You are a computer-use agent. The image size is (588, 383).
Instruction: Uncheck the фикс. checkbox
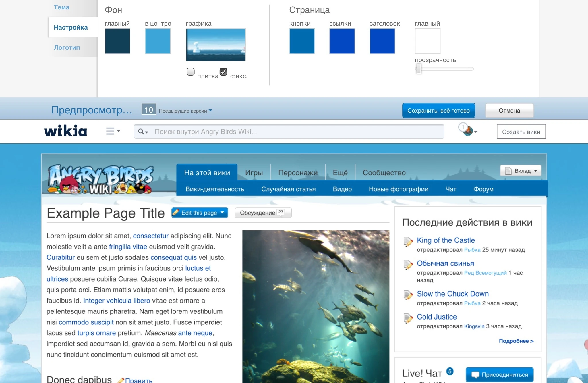point(223,72)
